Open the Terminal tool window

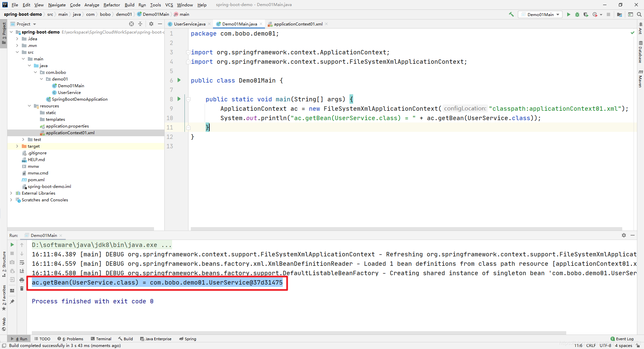[x=101, y=339]
